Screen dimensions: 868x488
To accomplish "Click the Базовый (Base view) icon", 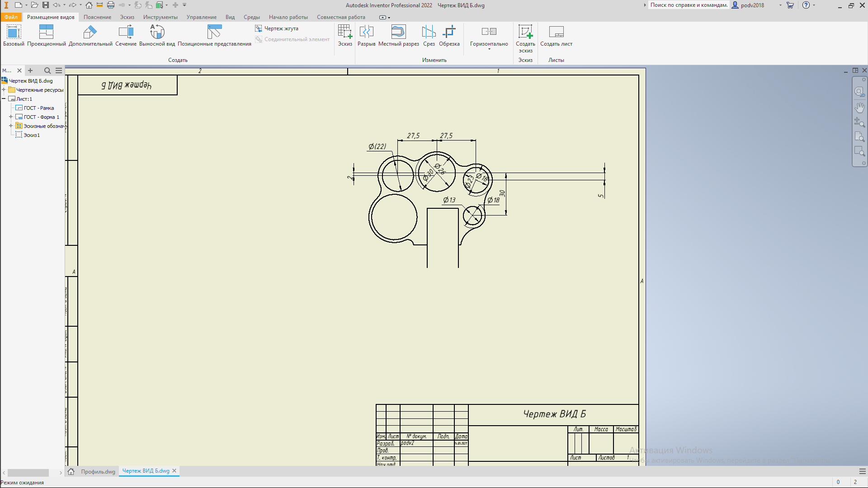I will tap(14, 33).
